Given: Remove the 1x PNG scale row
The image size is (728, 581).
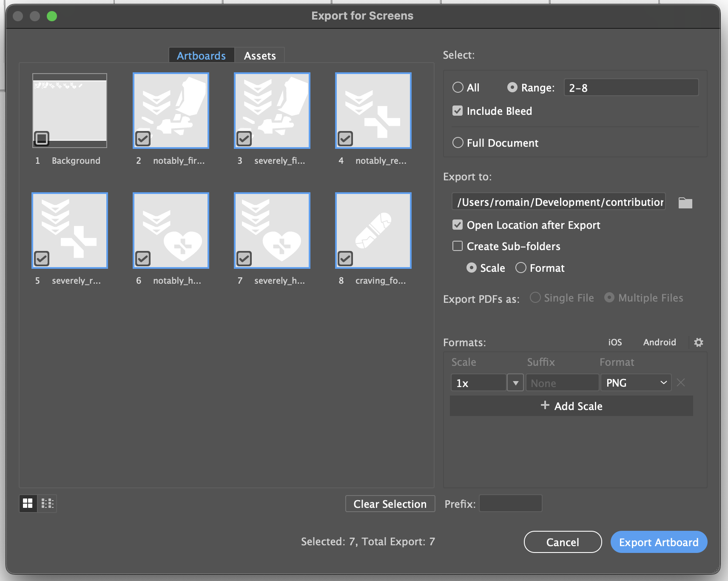Looking at the screenshot, I should [681, 383].
